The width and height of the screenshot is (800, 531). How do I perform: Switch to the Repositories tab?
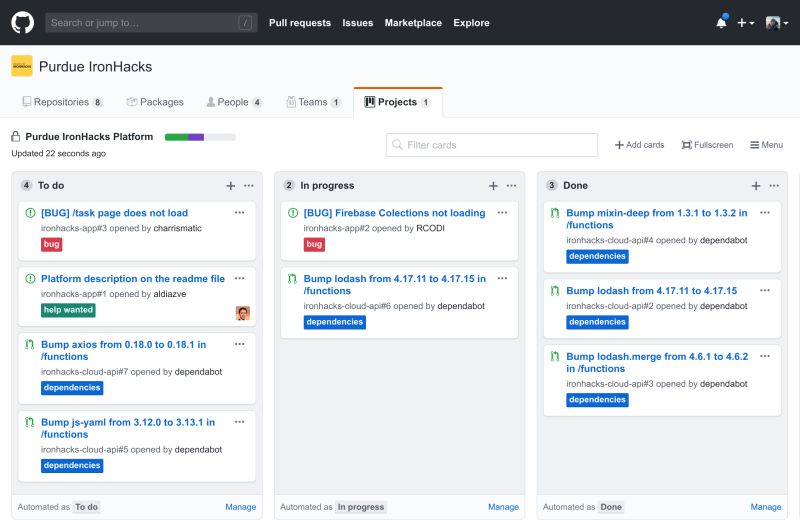62,102
